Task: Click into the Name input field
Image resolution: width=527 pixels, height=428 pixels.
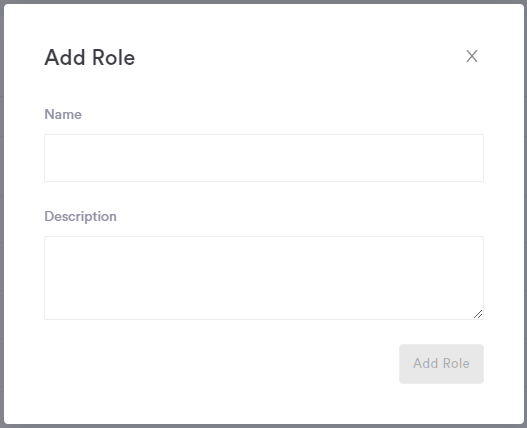Action: pos(264,158)
